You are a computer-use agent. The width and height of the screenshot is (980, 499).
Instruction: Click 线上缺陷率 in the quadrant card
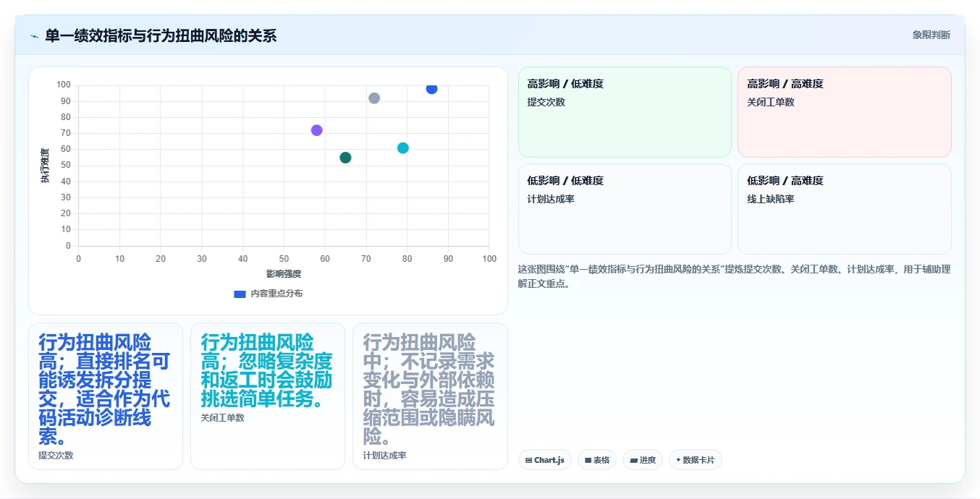pos(771,199)
